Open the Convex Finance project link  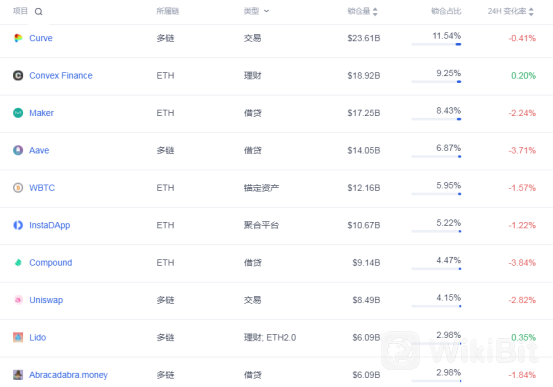61,75
